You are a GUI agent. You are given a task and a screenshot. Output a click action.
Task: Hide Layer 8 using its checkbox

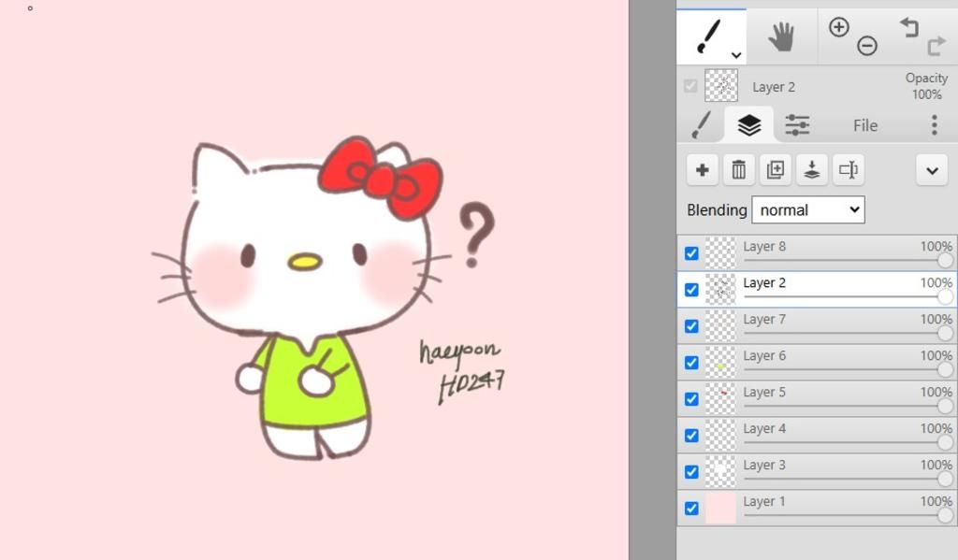click(691, 253)
